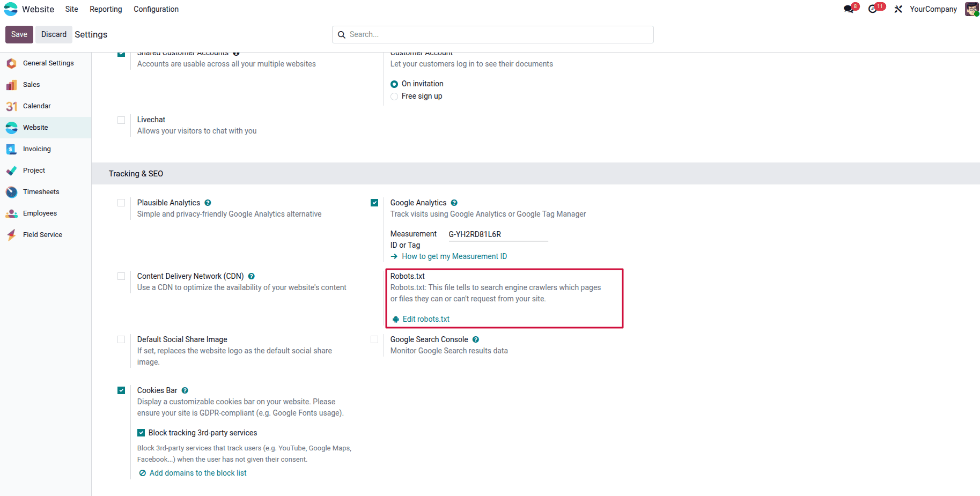Click the Timesheets sidebar icon
The width and height of the screenshot is (980, 496).
coord(11,192)
